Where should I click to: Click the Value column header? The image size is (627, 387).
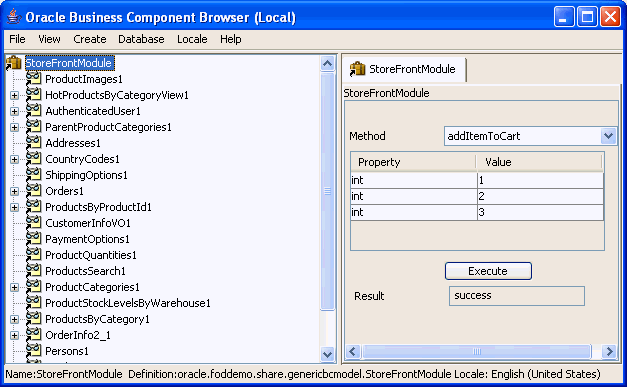click(539, 162)
